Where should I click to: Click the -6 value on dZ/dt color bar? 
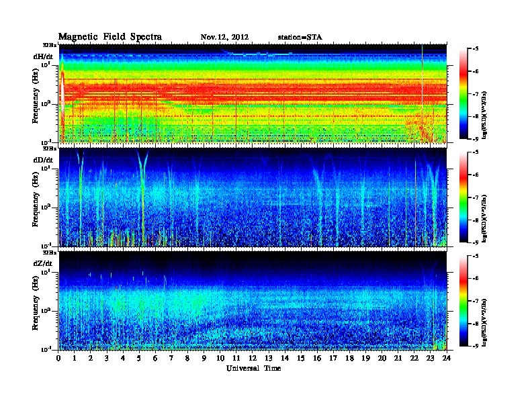coord(476,278)
